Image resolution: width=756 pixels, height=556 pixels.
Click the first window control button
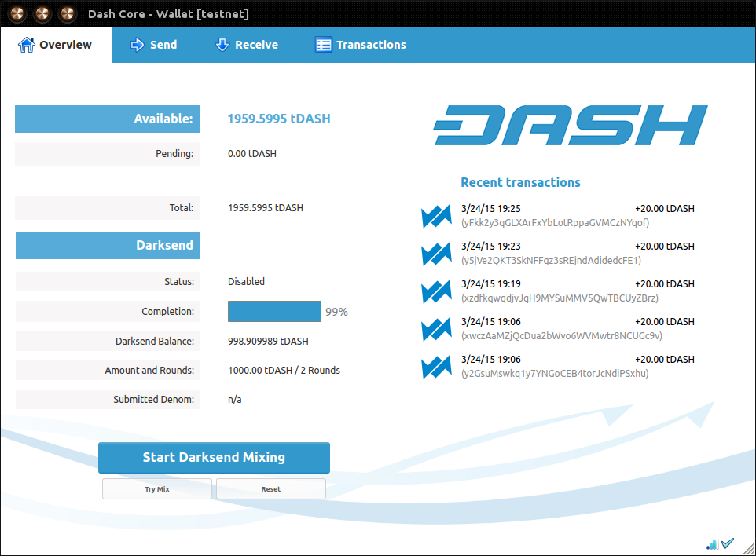17,13
